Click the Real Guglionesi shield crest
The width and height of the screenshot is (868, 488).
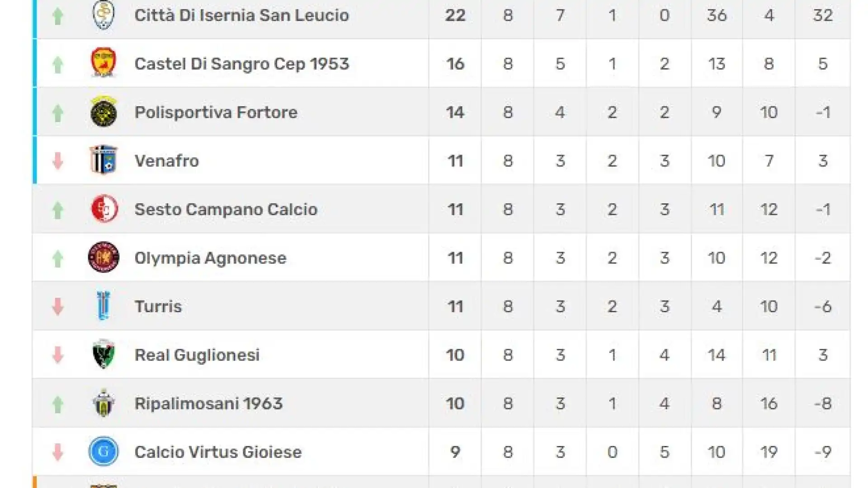104,354
